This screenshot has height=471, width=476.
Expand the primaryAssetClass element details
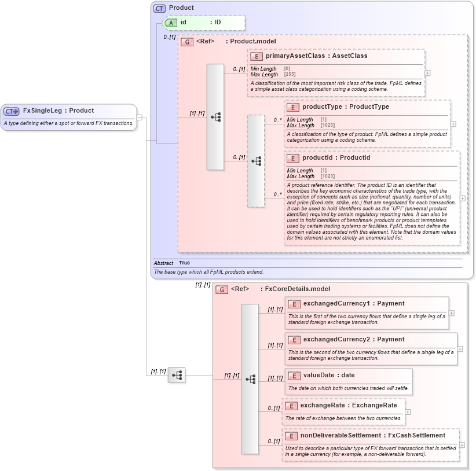click(x=427, y=73)
